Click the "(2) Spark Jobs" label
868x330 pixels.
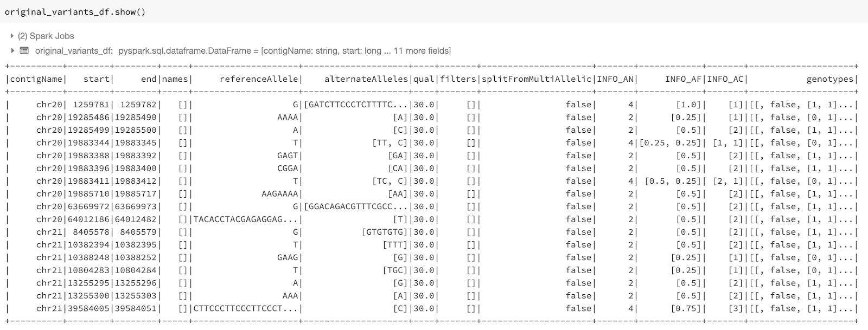46,36
